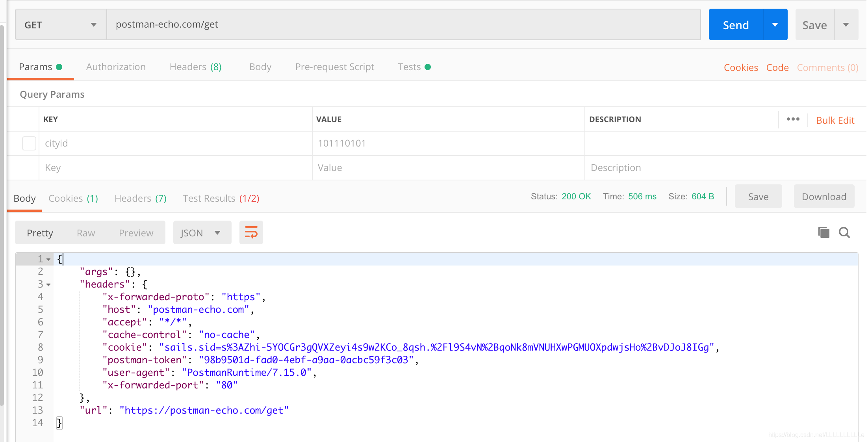Open search in response body
Viewport: 868px width, 442px height.
pos(844,232)
